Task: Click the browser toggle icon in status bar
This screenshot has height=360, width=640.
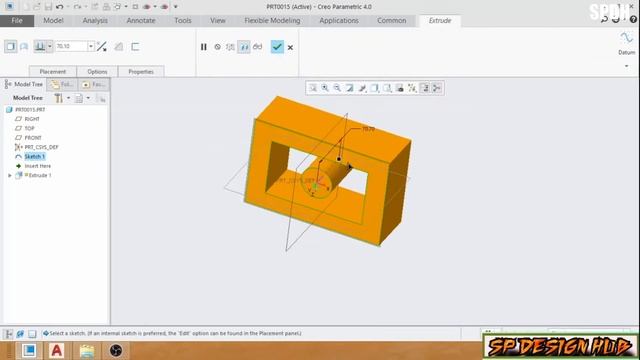Action: (x=20, y=334)
